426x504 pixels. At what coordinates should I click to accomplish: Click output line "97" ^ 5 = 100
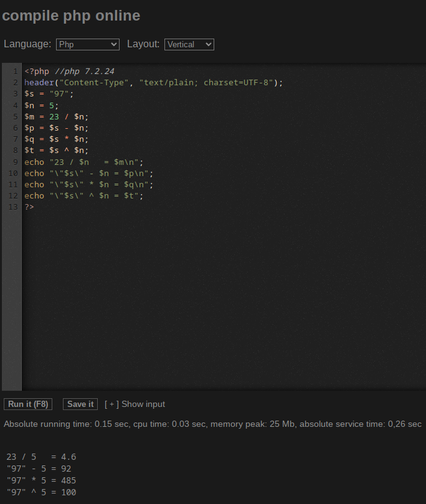pos(41,492)
